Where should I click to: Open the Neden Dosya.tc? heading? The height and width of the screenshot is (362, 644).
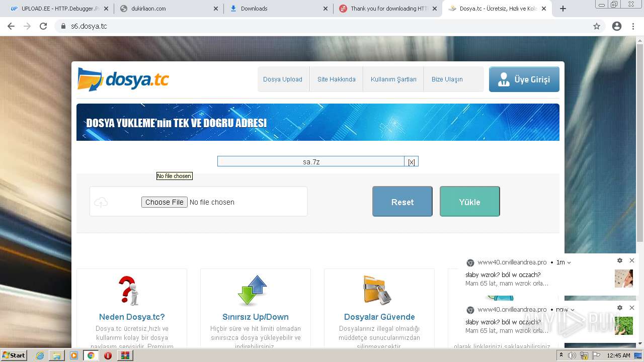pyautogui.click(x=132, y=317)
